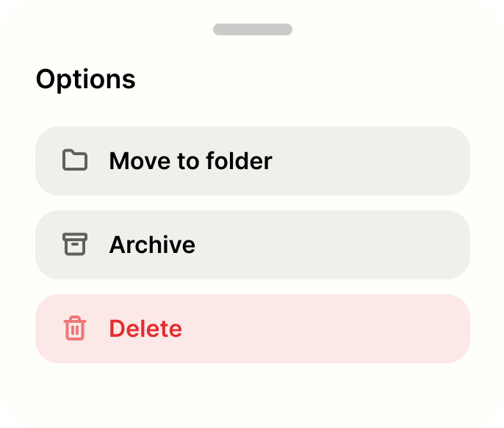Click the archive box icon
The width and height of the screenshot is (504, 428).
(x=75, y=244)
